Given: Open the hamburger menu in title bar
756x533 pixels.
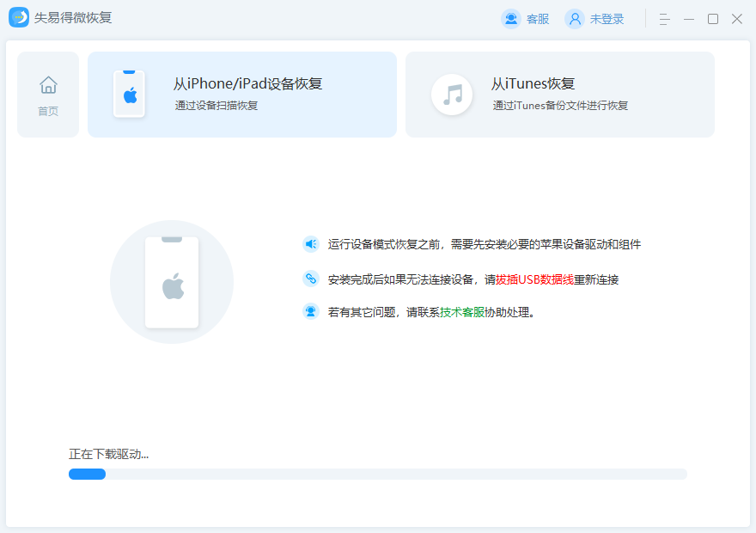Looking at the screenshot, I should point(664,19).
